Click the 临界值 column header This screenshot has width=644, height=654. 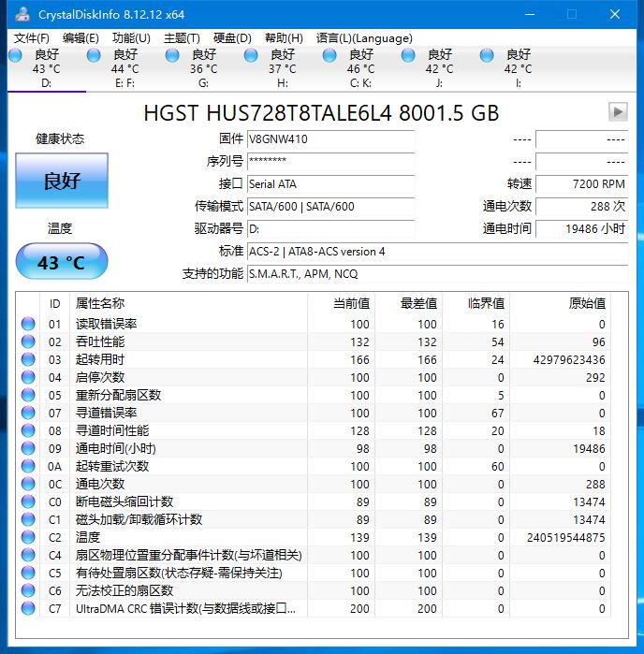(x=476, y=303)
